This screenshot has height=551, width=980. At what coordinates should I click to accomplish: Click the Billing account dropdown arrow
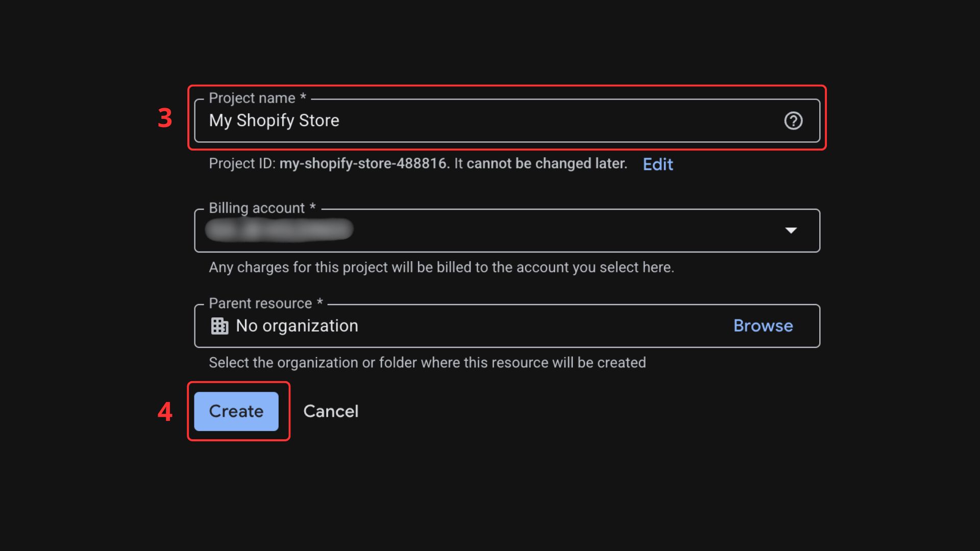[791, 231]
